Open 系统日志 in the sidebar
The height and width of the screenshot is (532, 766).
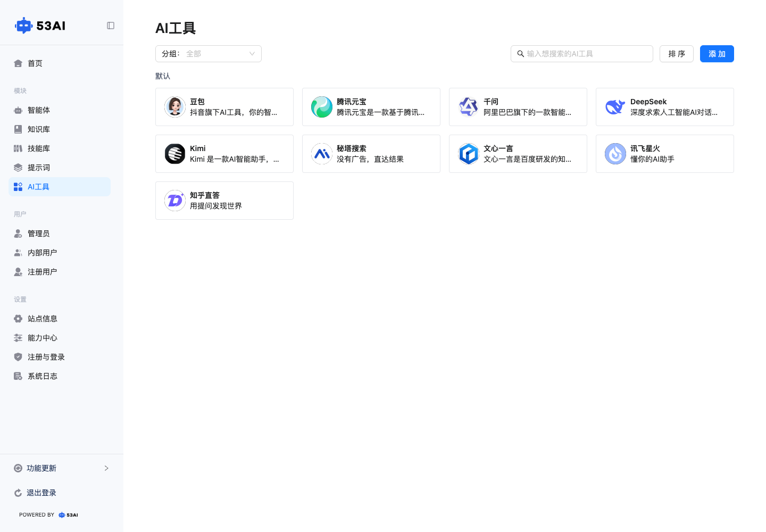click(60, 376)
